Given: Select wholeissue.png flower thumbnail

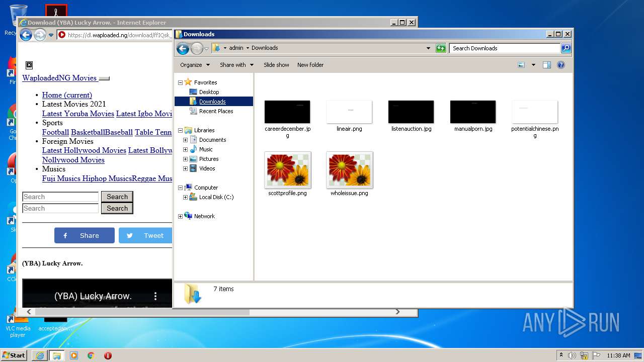Looking at the screenshot, I should (x=349, y=170).
